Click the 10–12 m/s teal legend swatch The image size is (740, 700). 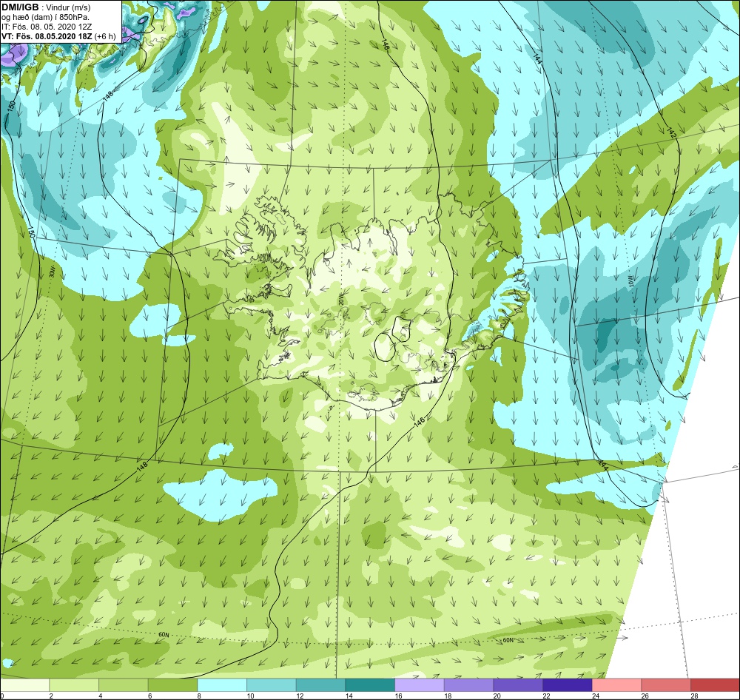pyautogui.click(x=271, y=685)
